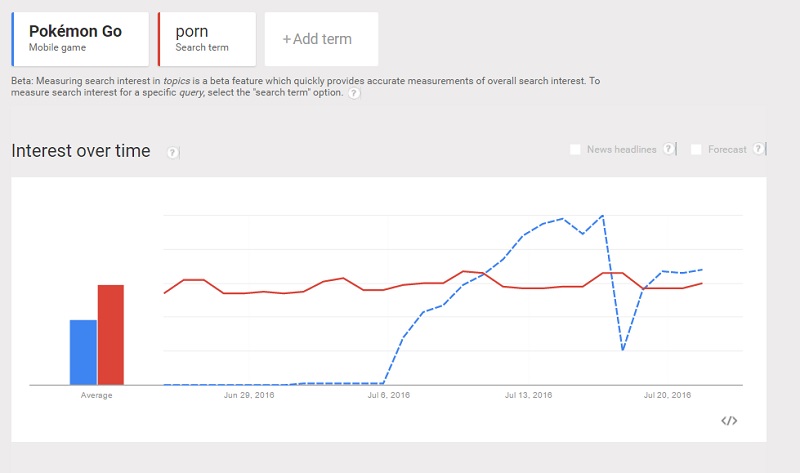Viewport: 800px width, 473px height.
Task: Enable the News headlines checkbox
Action: pyautogui.click(x=575, y=150)
